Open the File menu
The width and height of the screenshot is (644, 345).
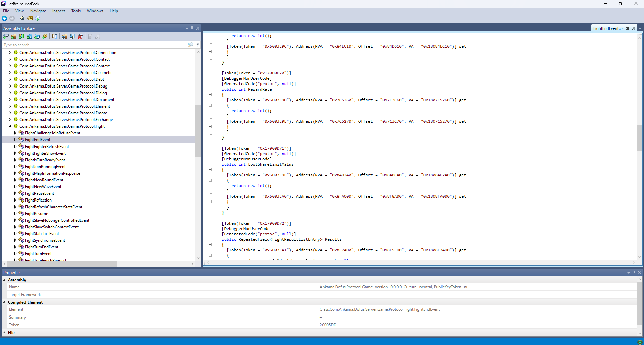tap(6, 11)
